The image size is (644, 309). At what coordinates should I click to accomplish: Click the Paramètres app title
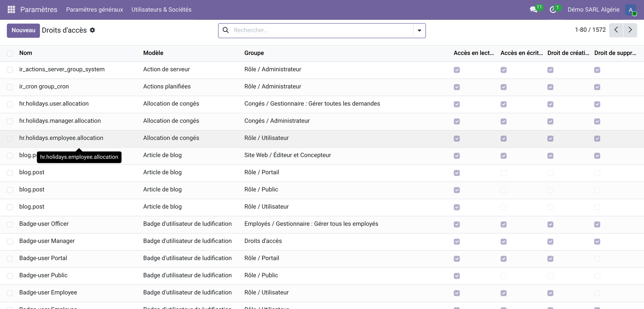tap(39, 10)
